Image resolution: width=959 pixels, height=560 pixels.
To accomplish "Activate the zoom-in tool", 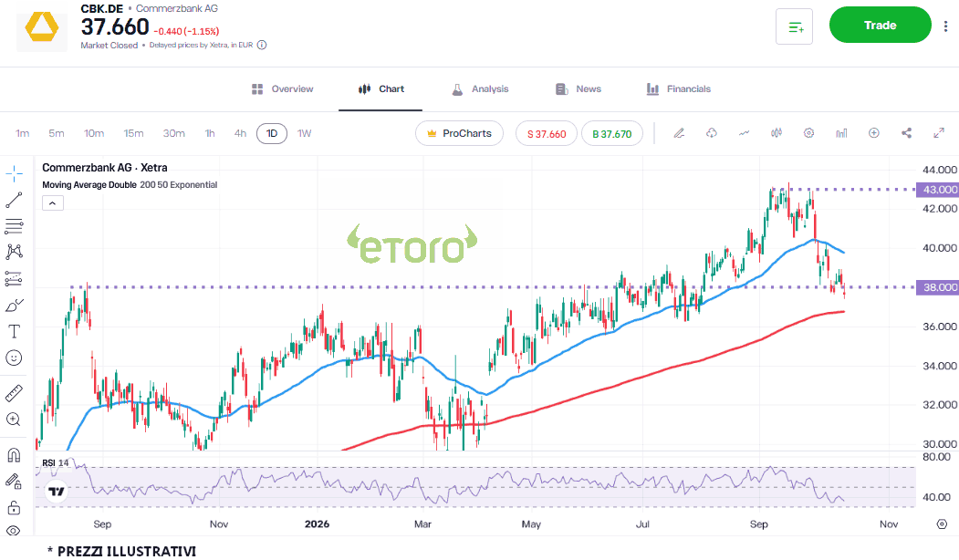I will (x=14, y=420).
